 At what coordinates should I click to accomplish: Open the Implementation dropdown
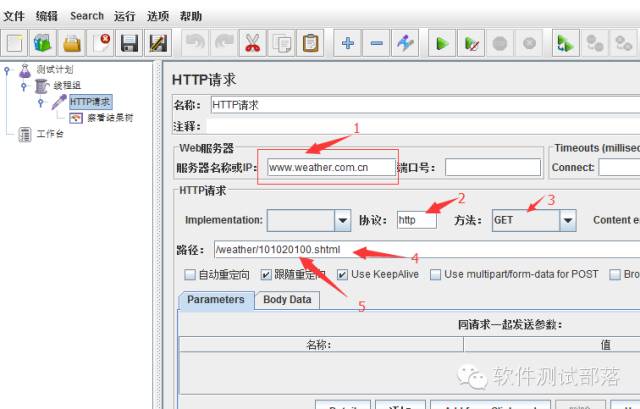click(x=309, y=220)
